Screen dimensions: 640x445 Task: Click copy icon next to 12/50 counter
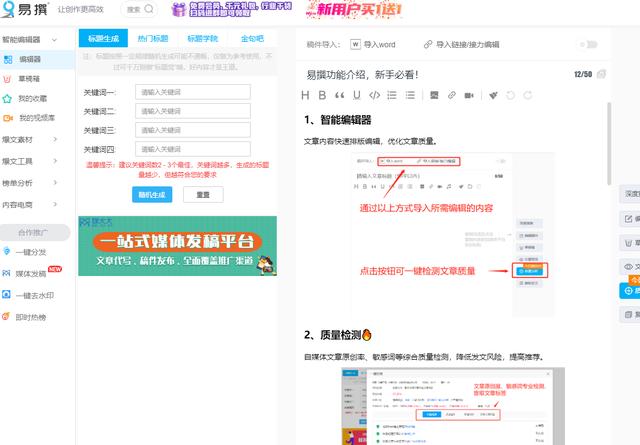coord(601,74)
